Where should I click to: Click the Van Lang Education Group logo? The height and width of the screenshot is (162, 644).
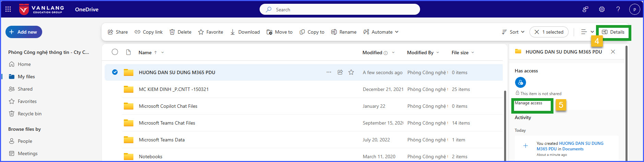click(41, 9)
